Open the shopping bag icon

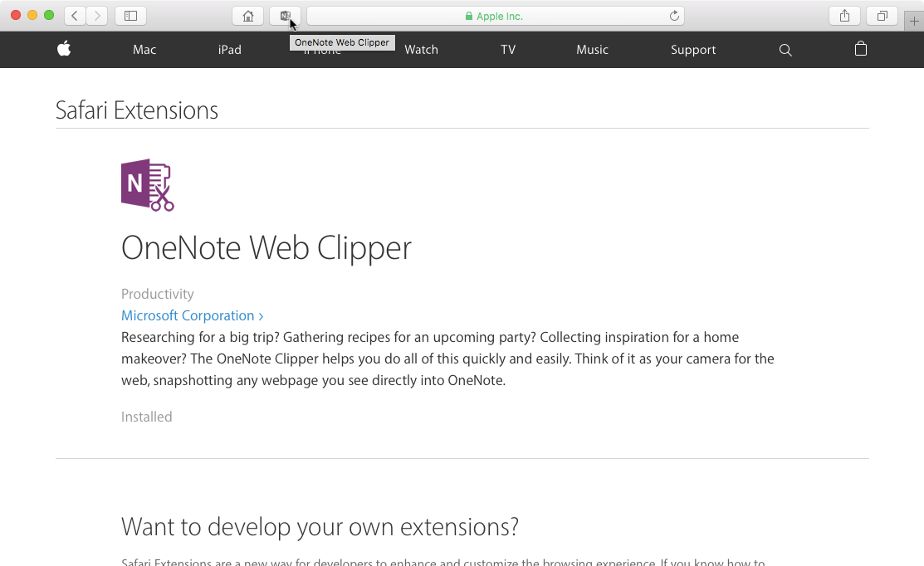[860, 49]
